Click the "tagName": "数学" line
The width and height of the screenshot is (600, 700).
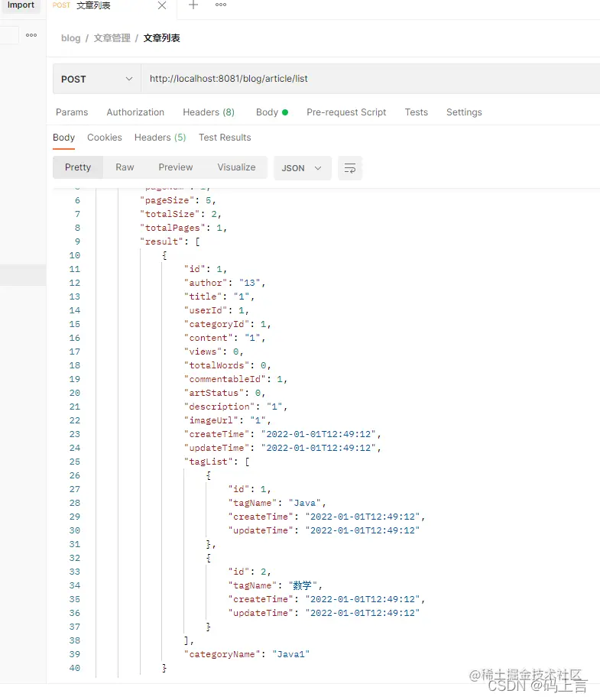pyautogui.click(x=275, y=585)
